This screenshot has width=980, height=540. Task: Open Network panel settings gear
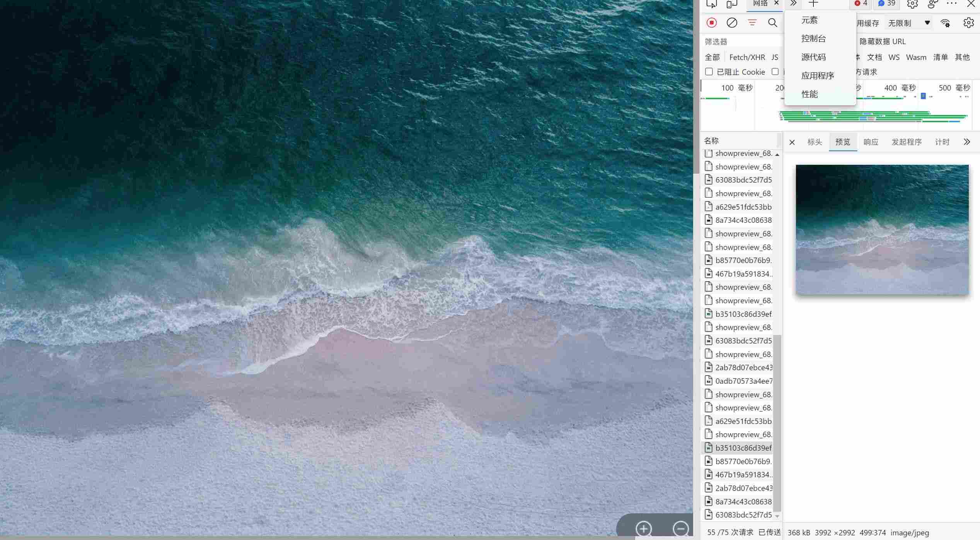coord(968,23)
